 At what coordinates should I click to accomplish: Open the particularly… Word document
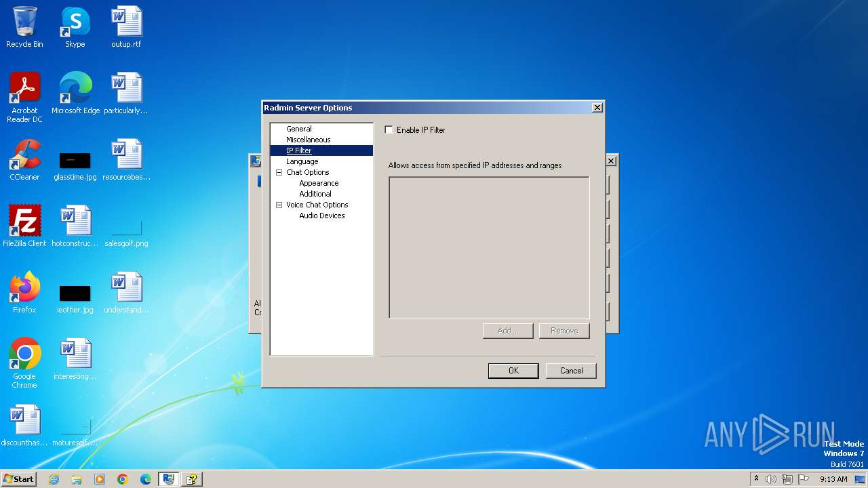126,93
